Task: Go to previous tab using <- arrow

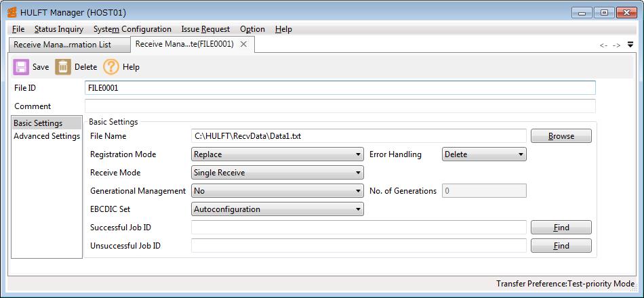Action: pyautogui.click(x=603, y=45)
